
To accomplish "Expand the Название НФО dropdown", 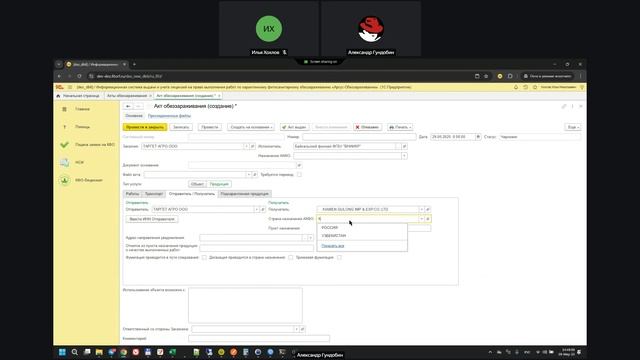I will click(404, 156).
